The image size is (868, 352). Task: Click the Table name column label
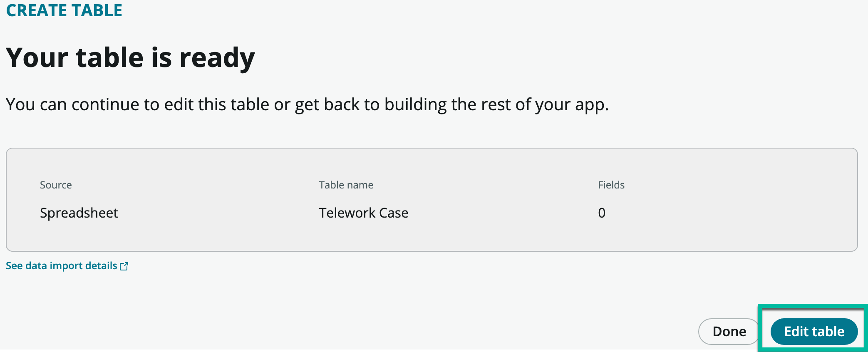pyautogui.click(x=346, y=185)
